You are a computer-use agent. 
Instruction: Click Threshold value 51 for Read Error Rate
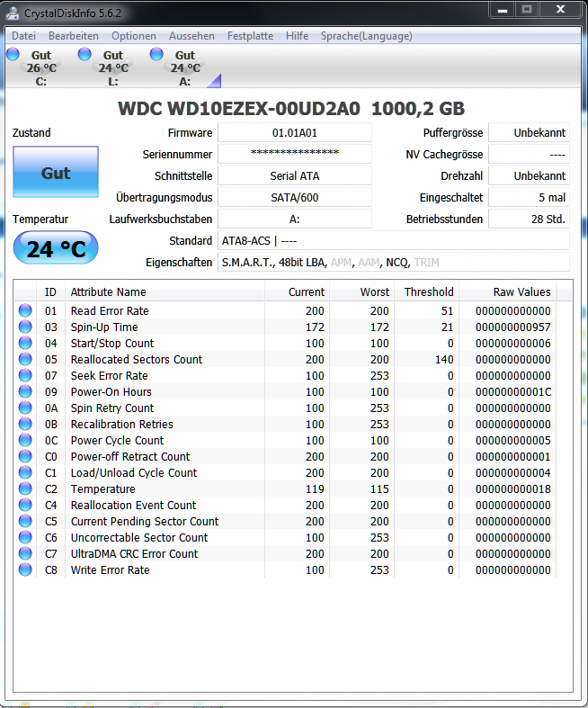point(447,310)
